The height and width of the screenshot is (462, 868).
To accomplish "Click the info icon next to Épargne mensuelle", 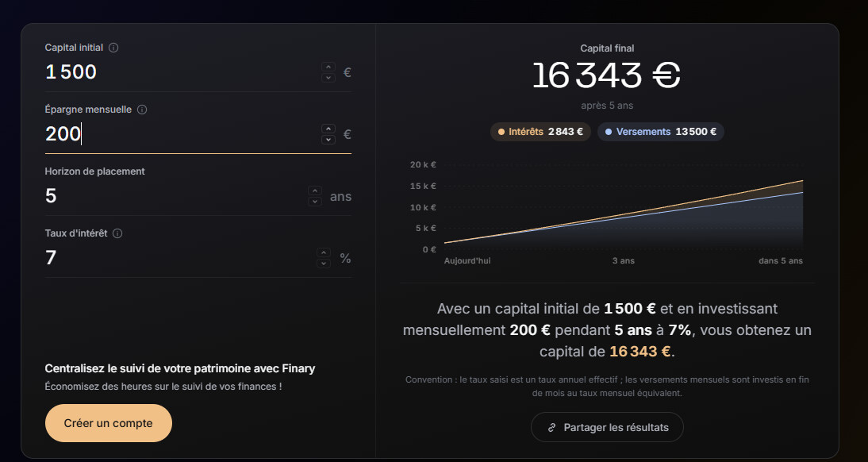I will click(x=142, y=110).
